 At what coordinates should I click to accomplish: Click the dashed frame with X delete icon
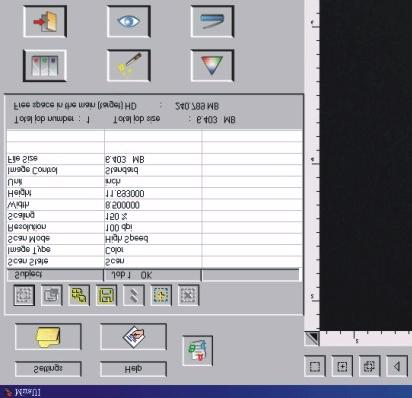[x=188, y=295]
